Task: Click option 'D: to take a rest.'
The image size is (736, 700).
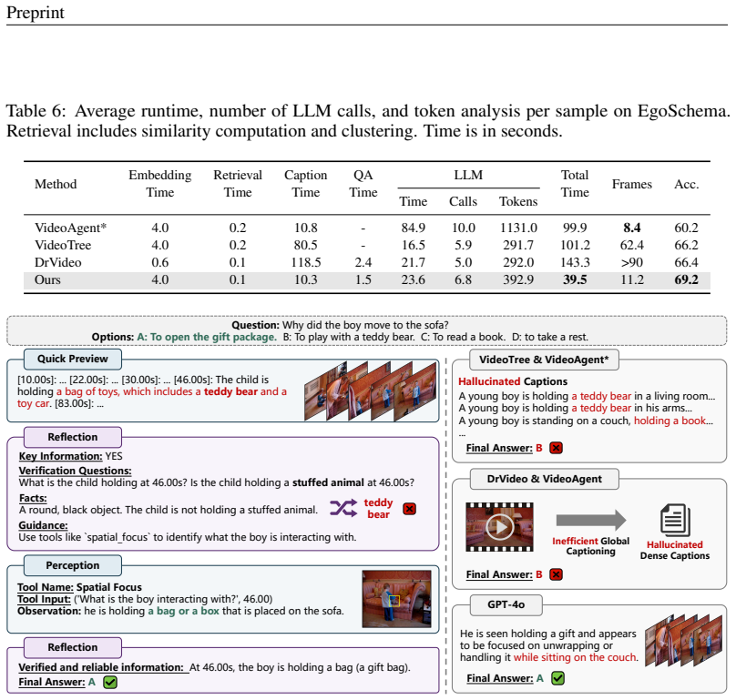Action: pos(549,337)
